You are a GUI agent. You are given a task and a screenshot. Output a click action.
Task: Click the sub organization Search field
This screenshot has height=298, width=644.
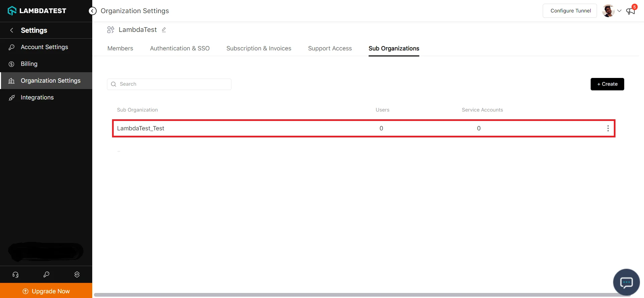pos(169,84)
